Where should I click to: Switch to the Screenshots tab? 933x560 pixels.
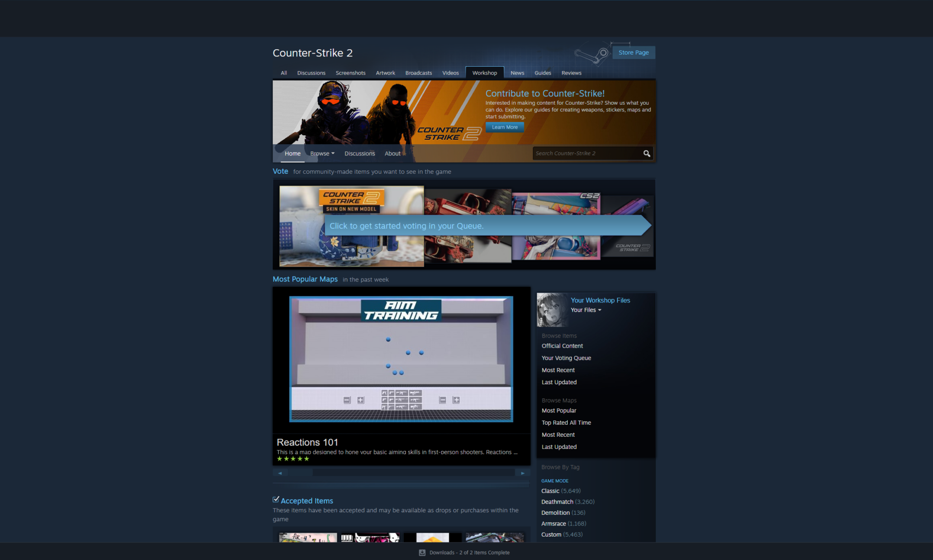350,73
